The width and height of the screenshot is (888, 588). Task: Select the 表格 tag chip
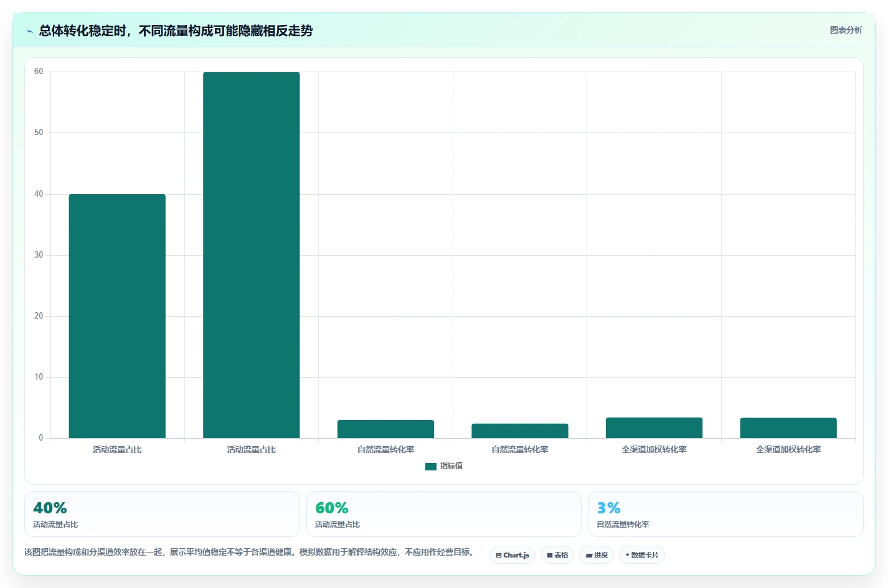[x=557, y=555]
